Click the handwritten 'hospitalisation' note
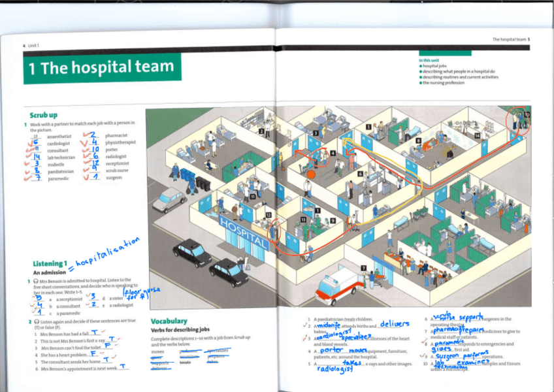This screenshot has height=392, width=554. pos(108,252)
